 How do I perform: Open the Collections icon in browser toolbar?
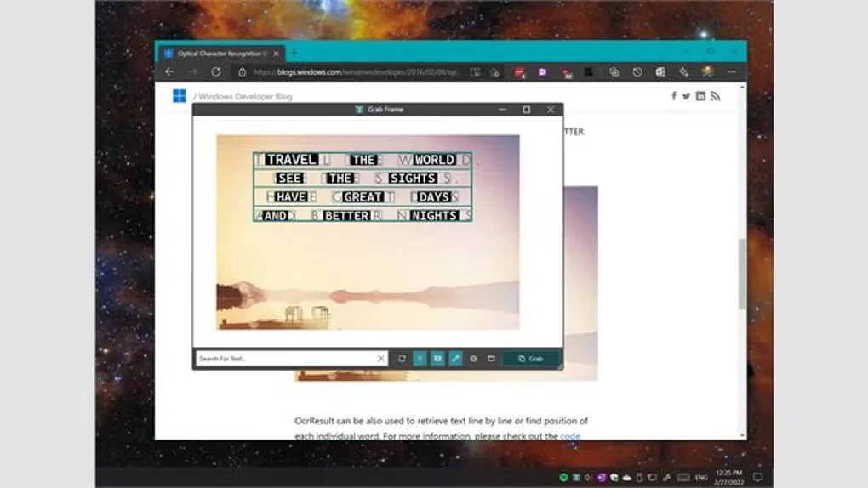614,72
